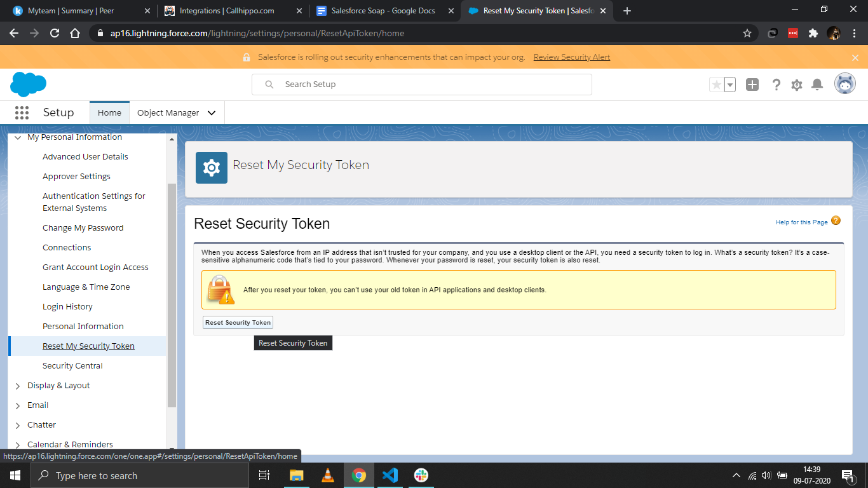Viewport: 868px width, 488px height.
Task: Collapse the My Personal Information section
Action: click(x=18, y=137)
